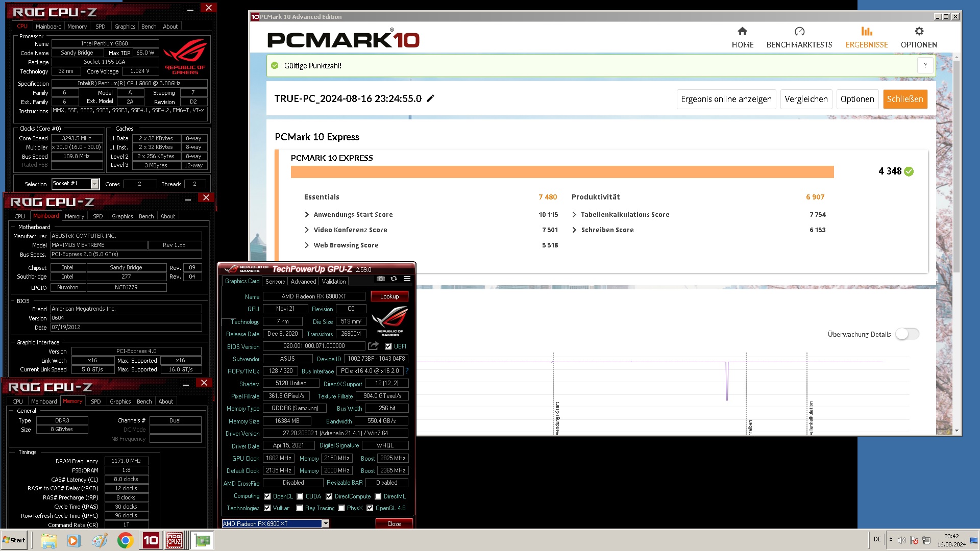Switch to Sensors tab in GPU-Z

(275, 282)
